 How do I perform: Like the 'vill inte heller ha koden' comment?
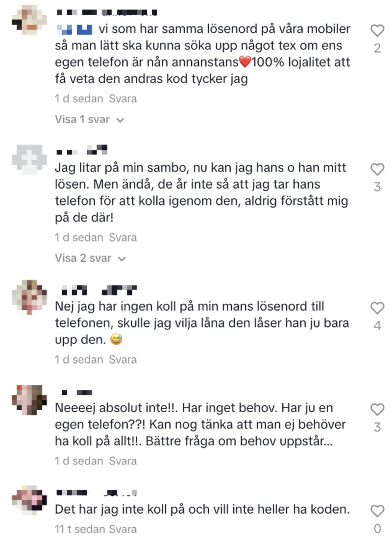point(377,511)
